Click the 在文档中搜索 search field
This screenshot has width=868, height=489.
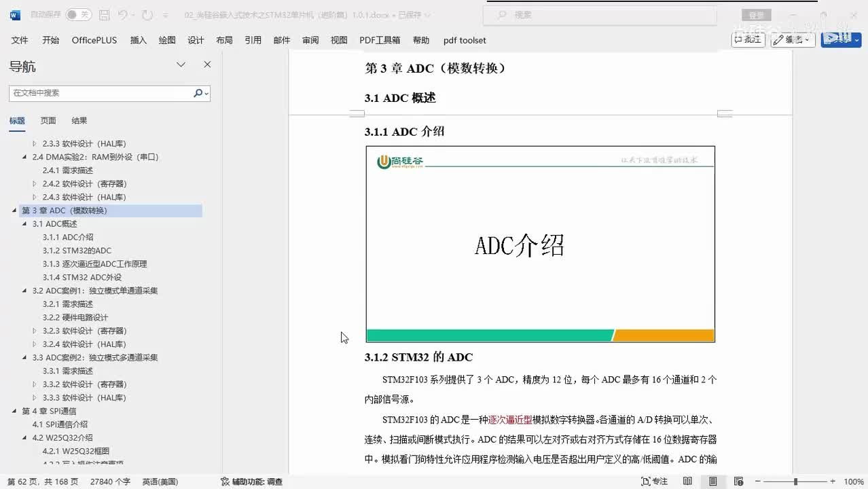point(101,93)
